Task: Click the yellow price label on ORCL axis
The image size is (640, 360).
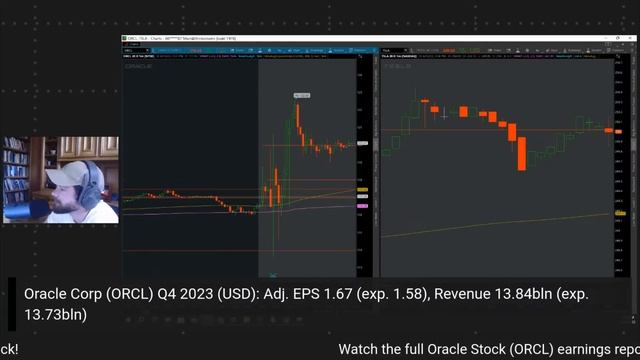Action: (362, 190)
